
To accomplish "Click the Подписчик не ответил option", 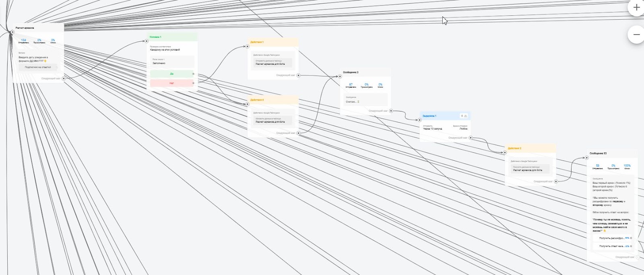I will [38, 67].
